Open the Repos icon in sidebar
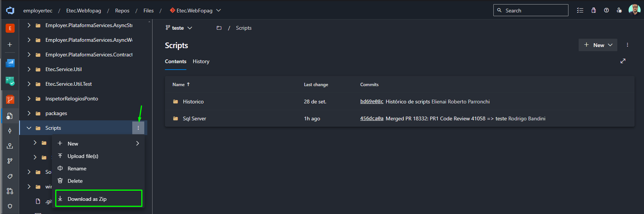 point(10,99)
